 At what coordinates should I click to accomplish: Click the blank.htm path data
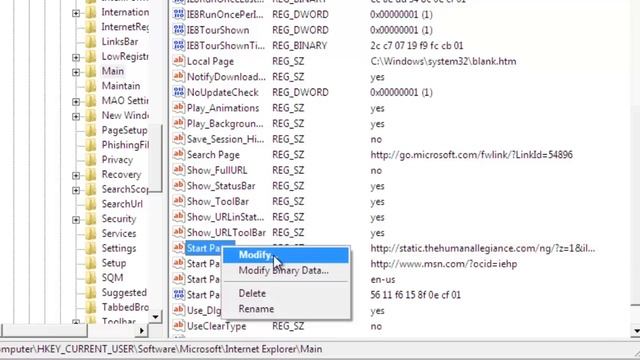[x=443, y=61]
